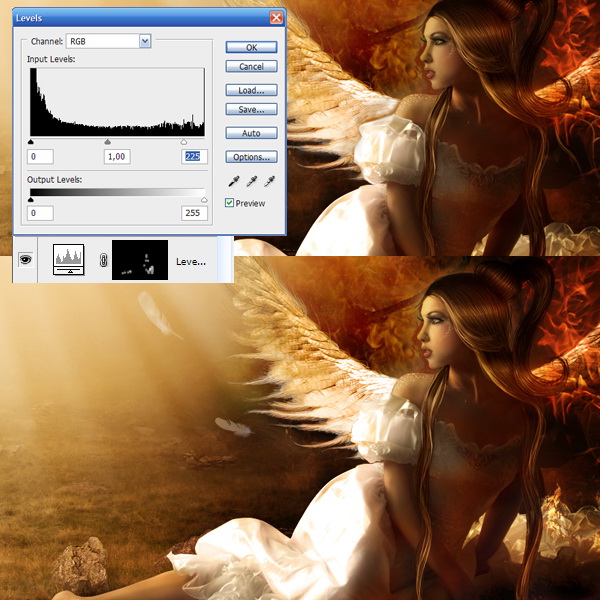Click the input midtone gray slider
Image resolution: width=600 pixels, height=600 pixels.
pyautogui.click(x=108, y=142)
